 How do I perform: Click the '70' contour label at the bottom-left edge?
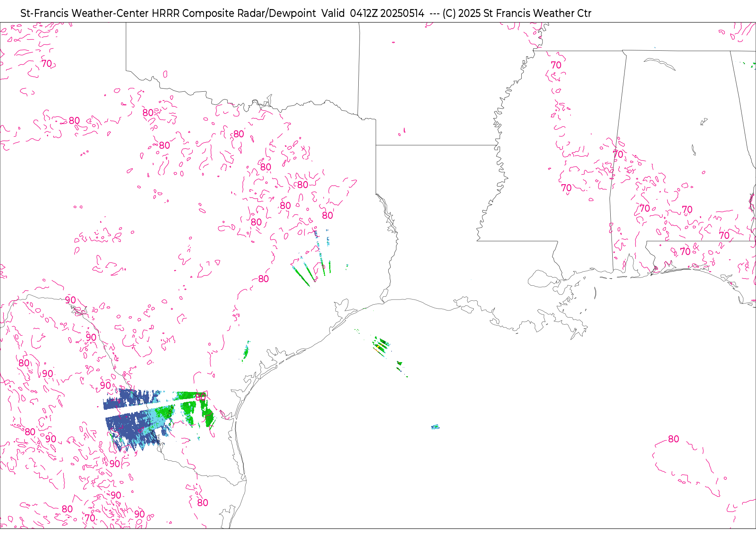(x=90, y=518)
